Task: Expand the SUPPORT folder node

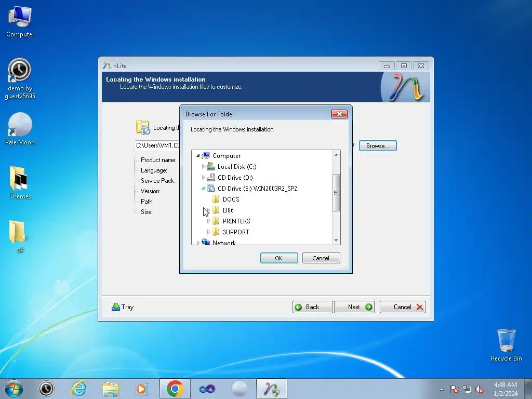Action: point(208,232)
